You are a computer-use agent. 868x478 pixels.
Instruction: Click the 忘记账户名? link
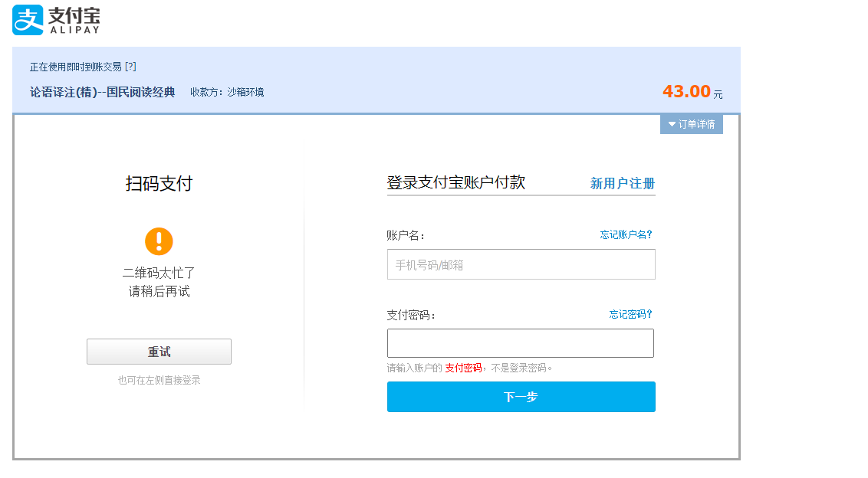click(x=626, y=234)
